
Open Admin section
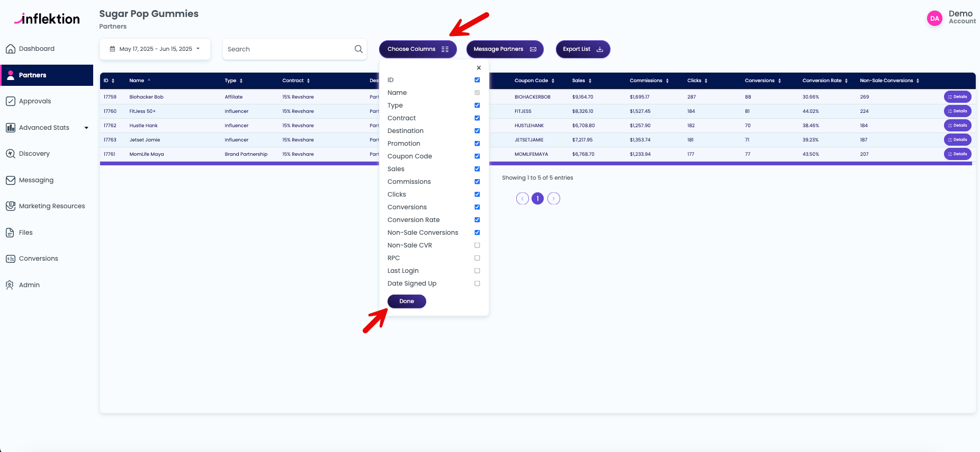(29, 285)
